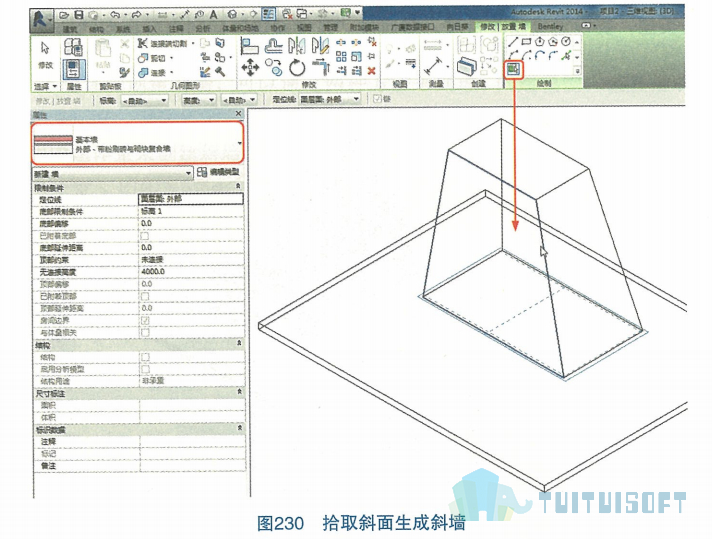Expand the 选择 panel dropdown
The image size is (712, 539).
tap(45, 86)
